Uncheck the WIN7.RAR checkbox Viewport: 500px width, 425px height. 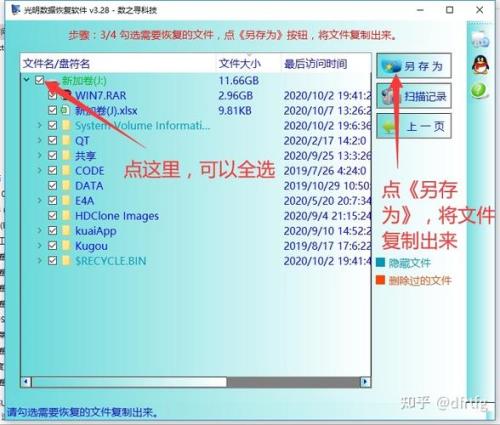pyautogui.click(x=52, y=95)
